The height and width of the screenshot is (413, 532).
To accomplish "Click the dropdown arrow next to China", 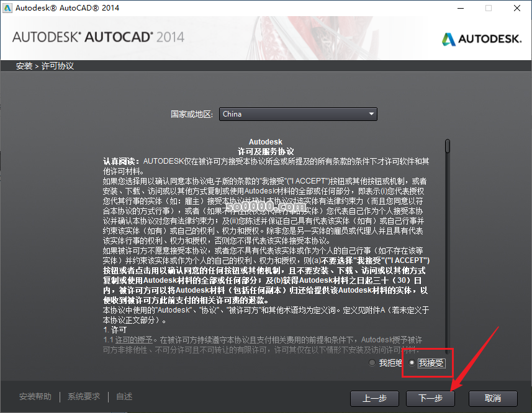I will pos(371,114).
